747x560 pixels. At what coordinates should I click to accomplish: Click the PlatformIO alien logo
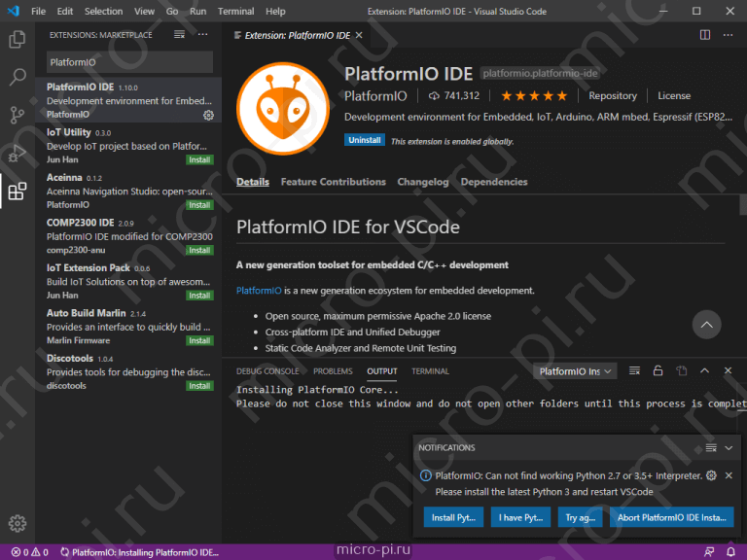coord(283,109)
